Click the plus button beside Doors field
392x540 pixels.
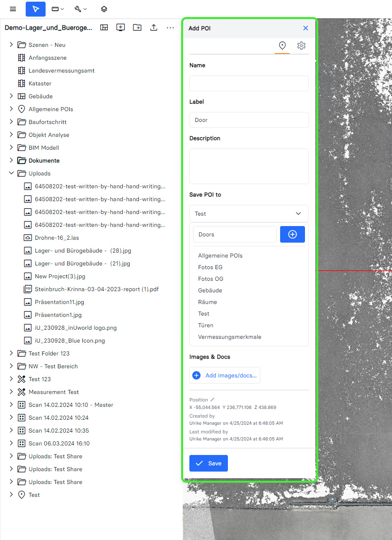coord(293,234)
